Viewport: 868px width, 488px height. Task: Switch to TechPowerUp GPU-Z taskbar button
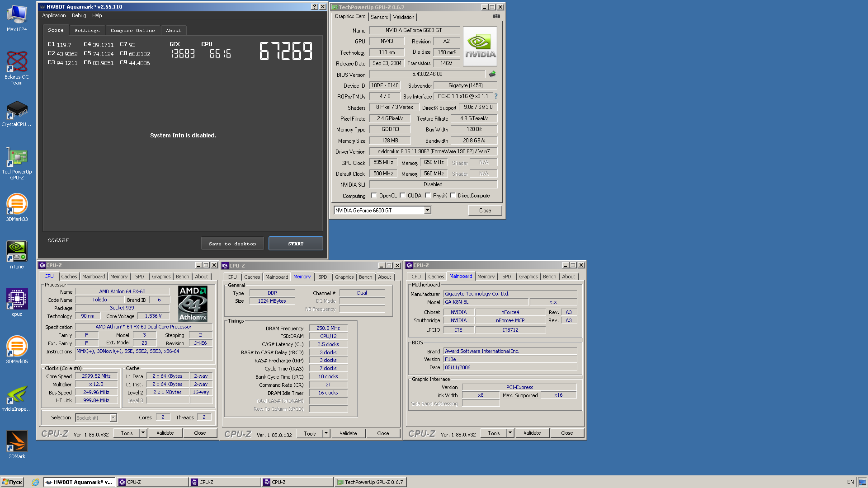tap(370, 482)
